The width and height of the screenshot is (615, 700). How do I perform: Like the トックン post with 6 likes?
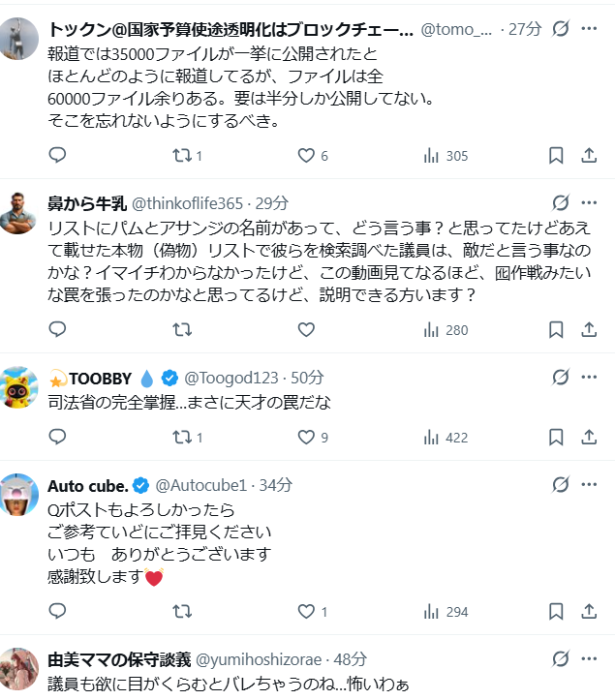coord(306,156)
